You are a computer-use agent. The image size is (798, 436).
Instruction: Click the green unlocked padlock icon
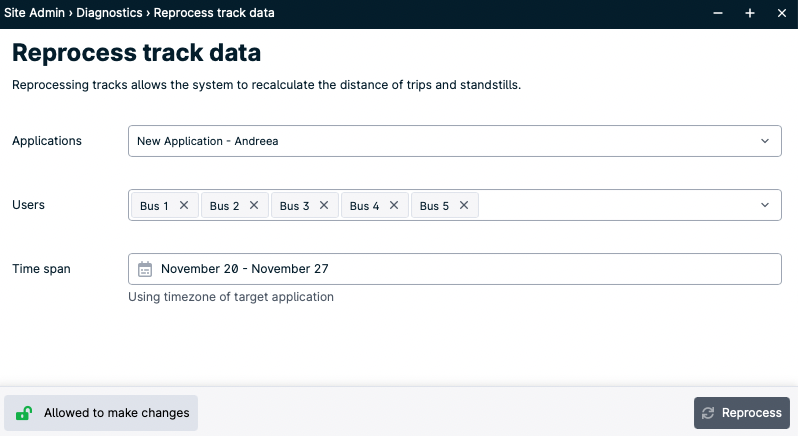point(23,413)
